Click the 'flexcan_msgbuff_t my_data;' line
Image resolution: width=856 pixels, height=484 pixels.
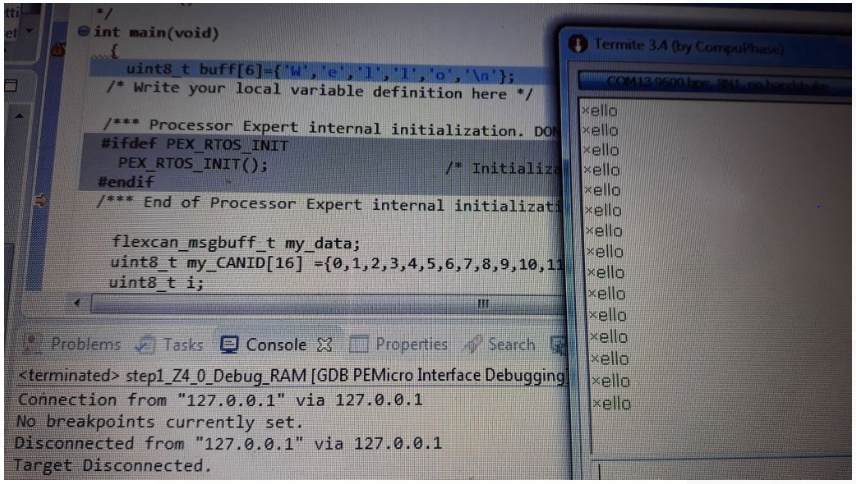tap(236, 243)
